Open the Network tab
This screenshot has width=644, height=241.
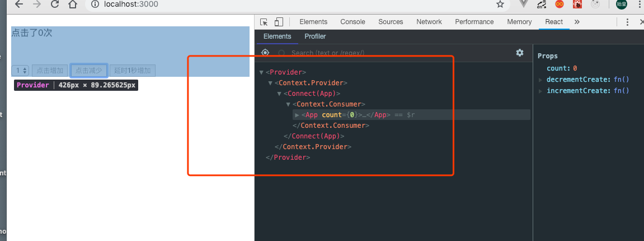click(x=429, y=22)
